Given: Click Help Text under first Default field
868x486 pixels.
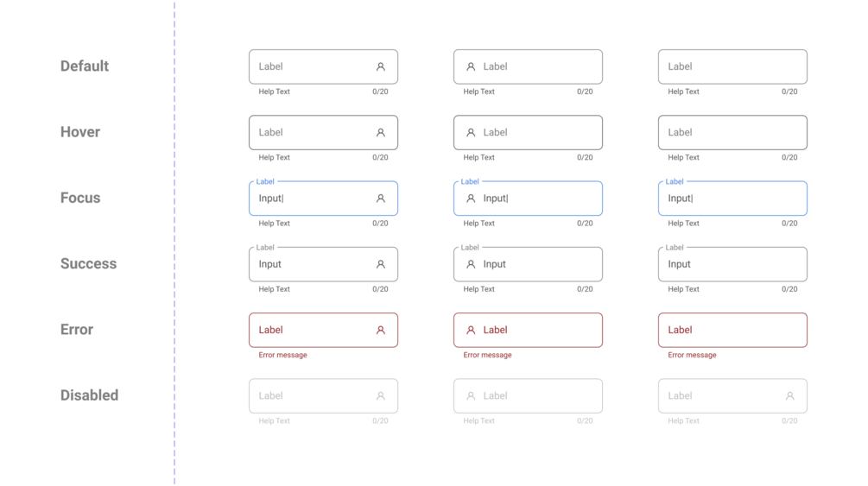Looking at the screenshot, I should (274, 92).
